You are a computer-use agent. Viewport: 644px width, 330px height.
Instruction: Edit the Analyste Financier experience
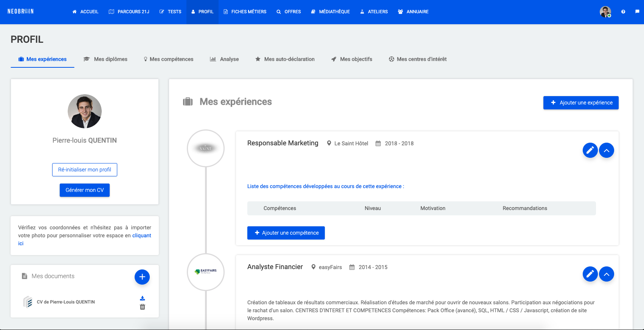[590, 274]
